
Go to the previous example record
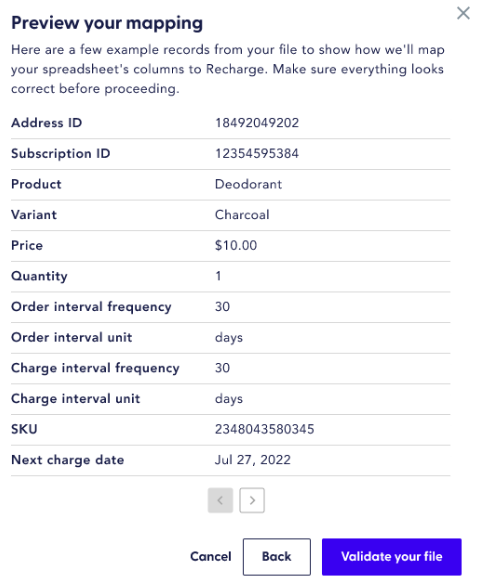[x=220, y=500]
